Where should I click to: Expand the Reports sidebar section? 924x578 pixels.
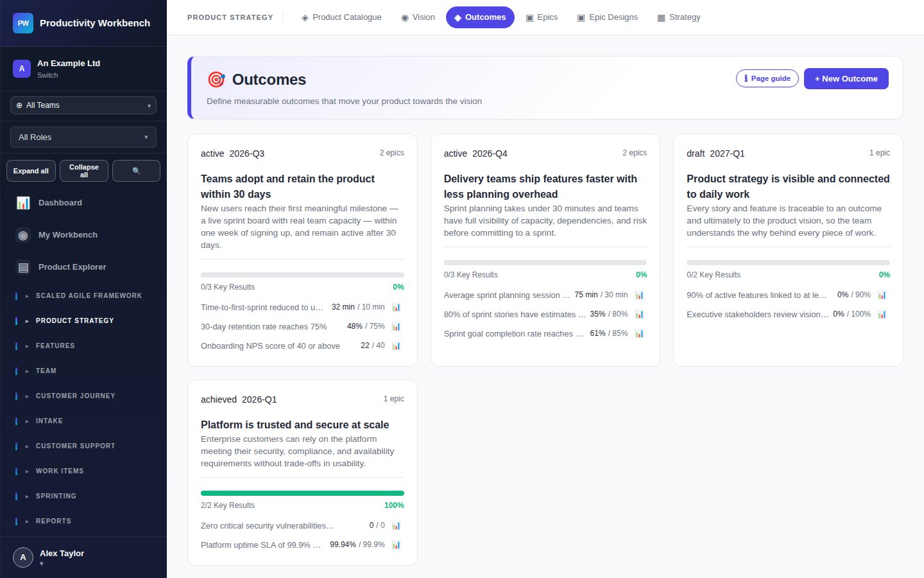(83, 521)
